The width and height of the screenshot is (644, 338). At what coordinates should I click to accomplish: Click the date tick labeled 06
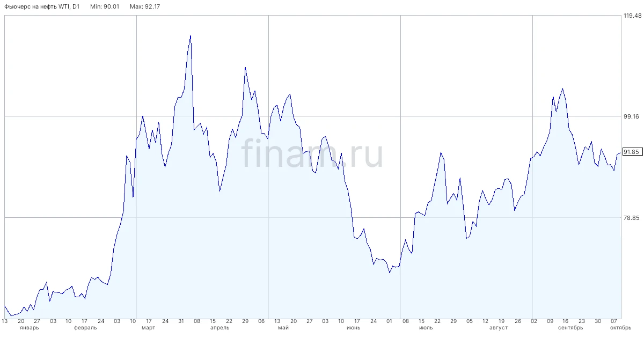[261, 321]
